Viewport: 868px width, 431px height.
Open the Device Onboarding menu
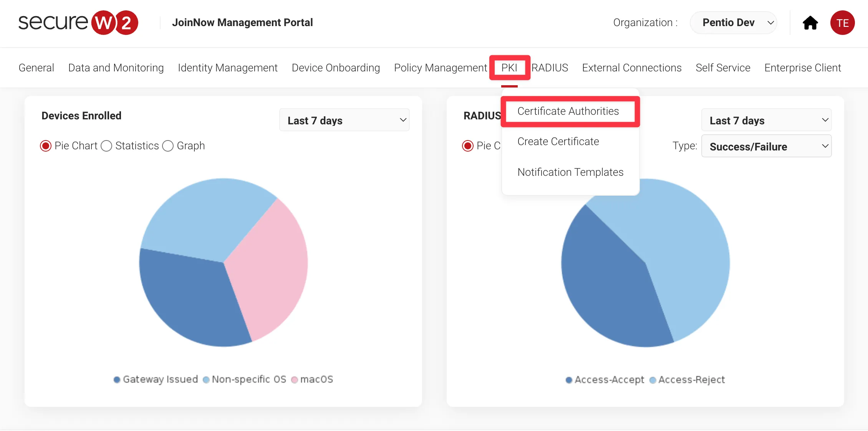tap(336, 68)
